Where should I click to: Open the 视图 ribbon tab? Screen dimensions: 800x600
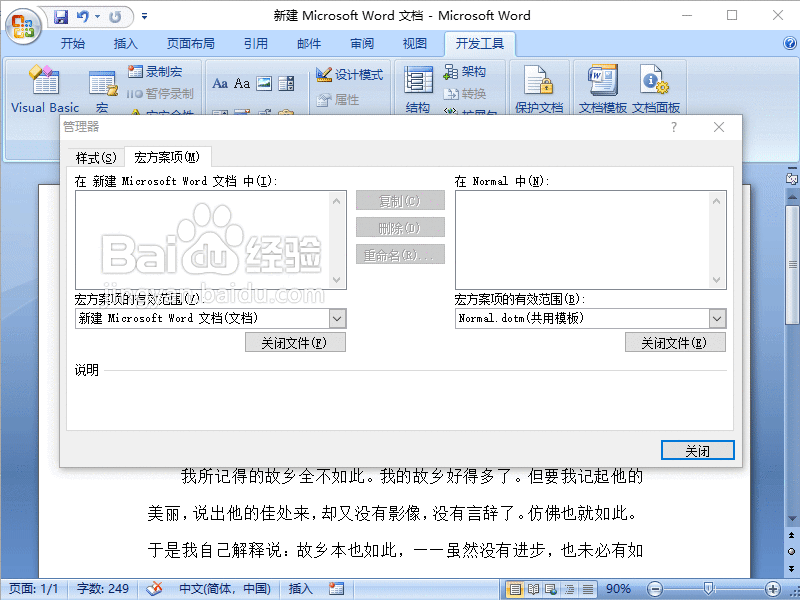pyautogui.click(x=415, y=44)
